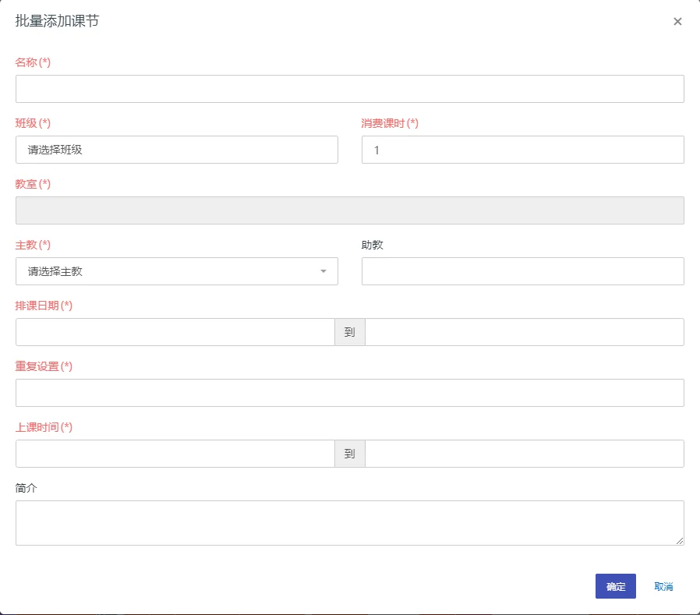The image size is (700, 615).
Task: Click the 到 separator in 排课日期 row
Action: (349, 331)
